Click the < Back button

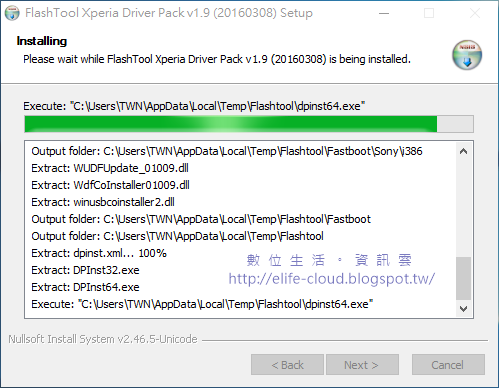[x=287, y=365]
